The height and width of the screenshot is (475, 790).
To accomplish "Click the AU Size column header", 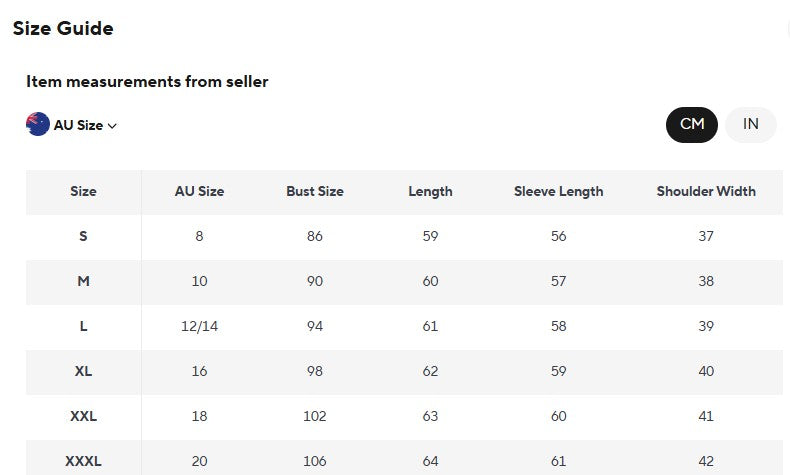I will (x=200, y=191).
